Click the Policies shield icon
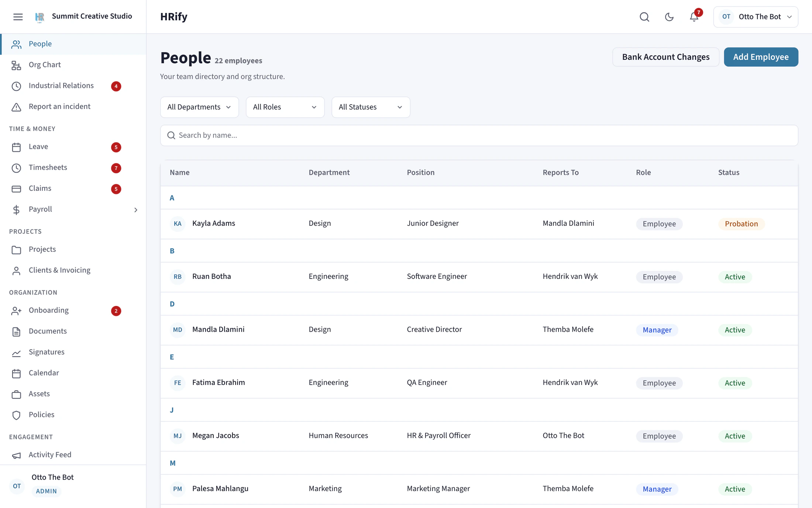 point(16,415)
